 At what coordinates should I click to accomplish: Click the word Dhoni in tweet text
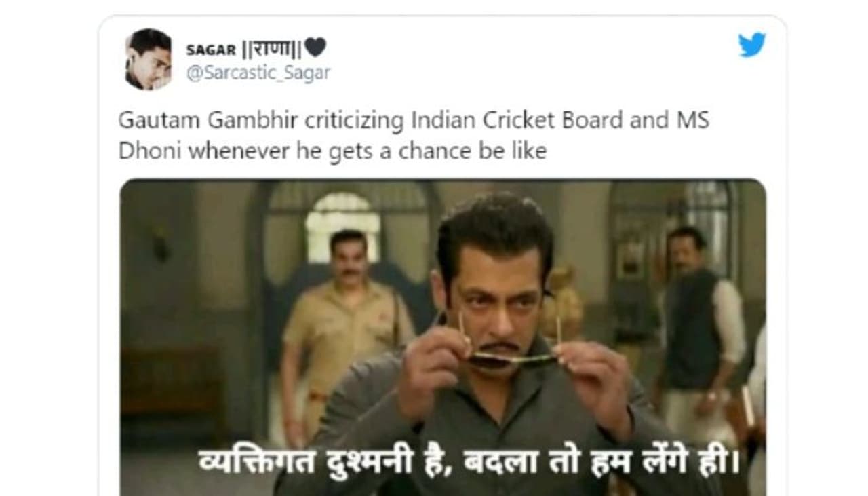(151, 151)
